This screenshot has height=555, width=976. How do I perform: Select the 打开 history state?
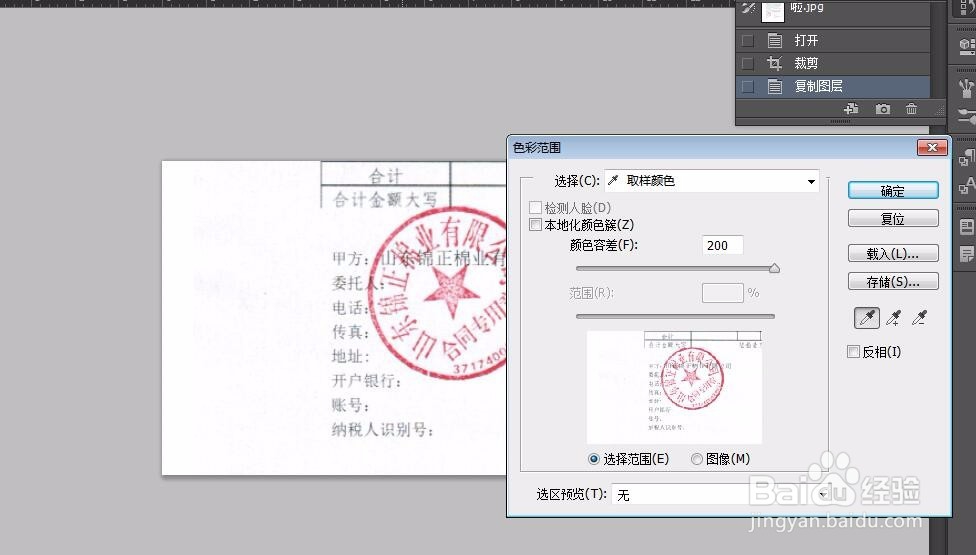point(833,40)
